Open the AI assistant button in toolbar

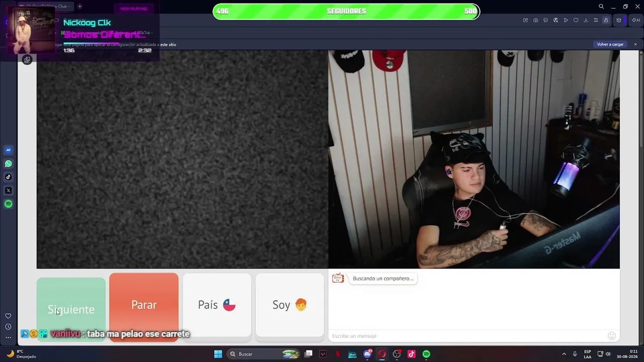pos(636,20)
